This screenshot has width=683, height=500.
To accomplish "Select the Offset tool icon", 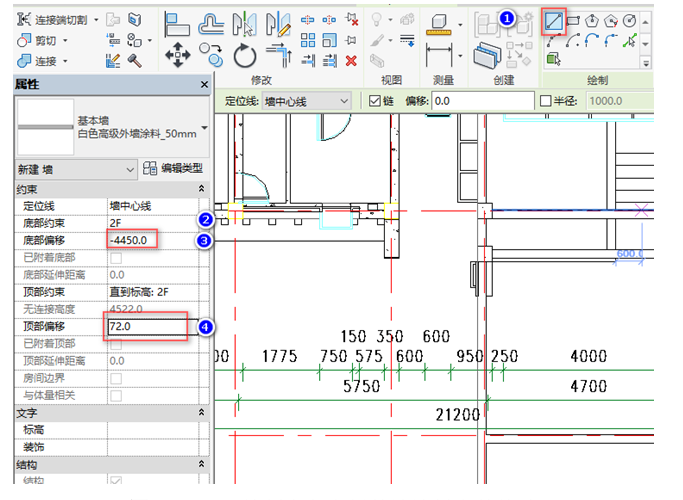I will click(211, 22).
